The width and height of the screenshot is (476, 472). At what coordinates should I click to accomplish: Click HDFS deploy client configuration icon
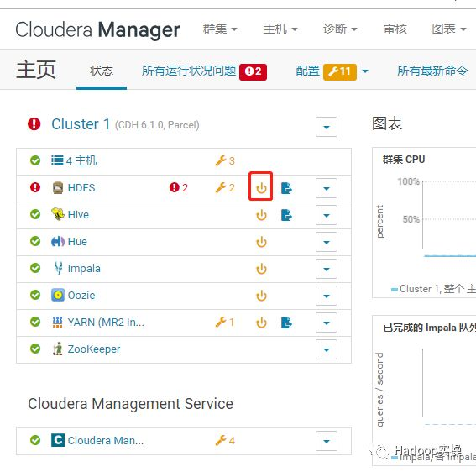(286, 188)
